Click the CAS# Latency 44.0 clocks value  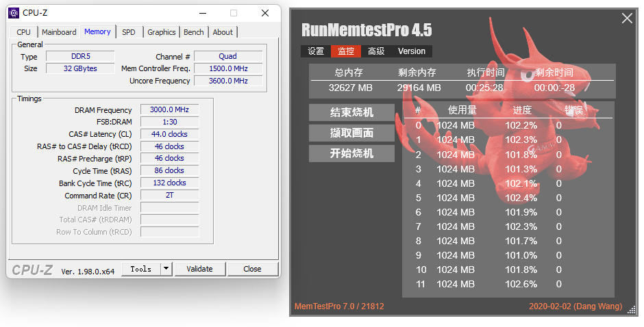[170, 134]
